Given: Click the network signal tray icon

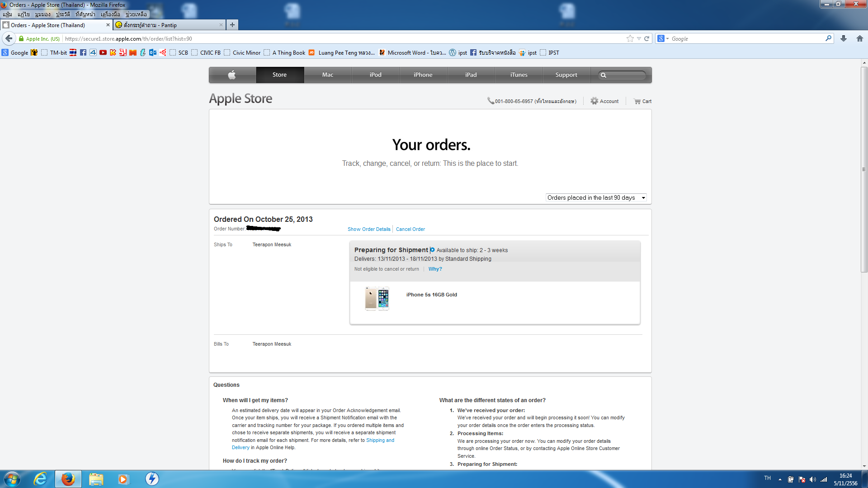Looking at the screenshot, I should point(824,479).
